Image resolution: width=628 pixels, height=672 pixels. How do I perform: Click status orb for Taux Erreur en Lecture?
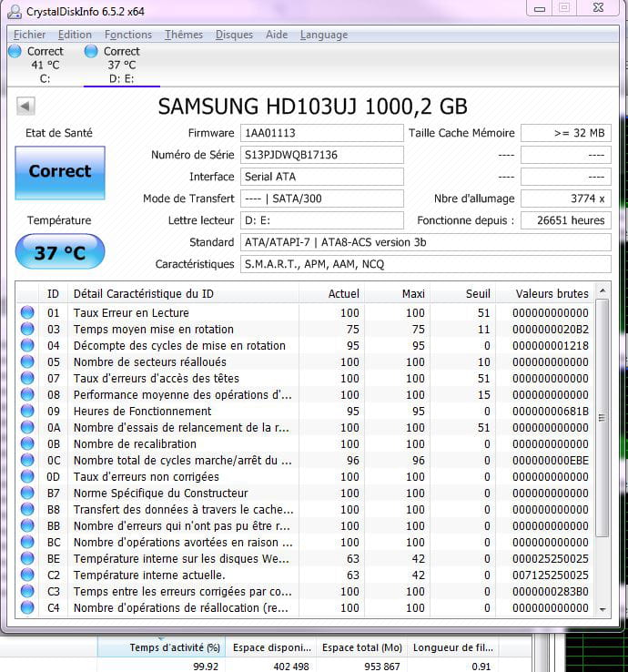[x=27, y=313]
